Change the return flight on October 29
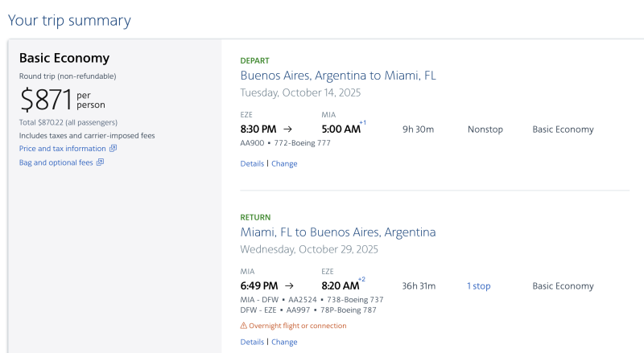The image size is (644, 353). click(284, 342)
